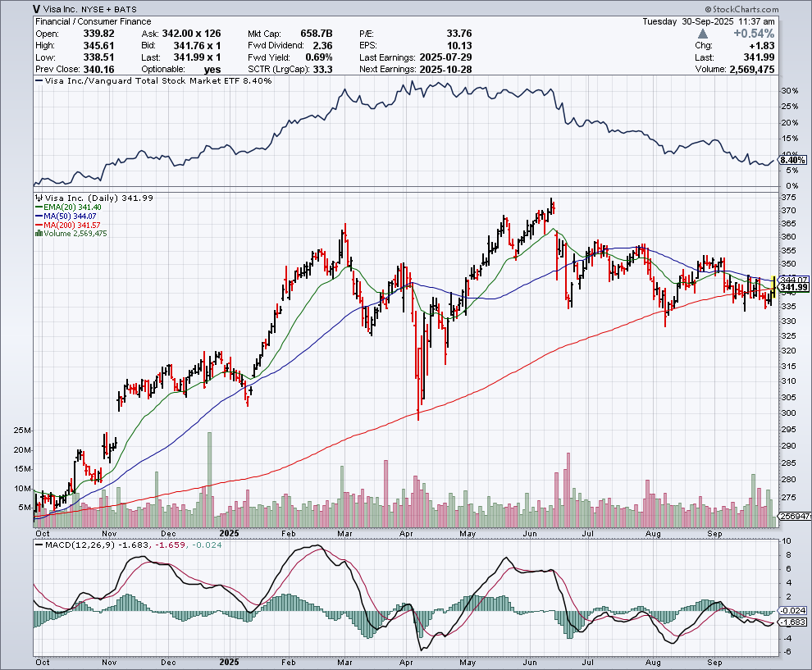Click the green volume bars legend icon

coord(38,233)
